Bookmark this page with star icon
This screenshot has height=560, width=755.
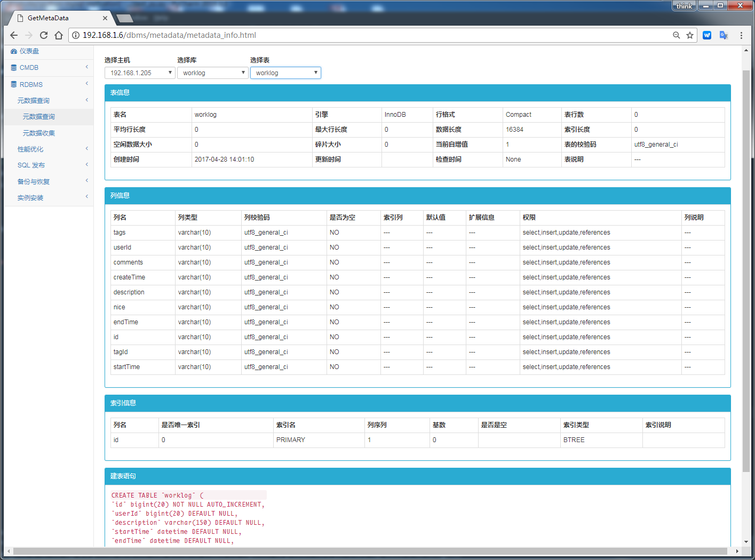(690, 35)
